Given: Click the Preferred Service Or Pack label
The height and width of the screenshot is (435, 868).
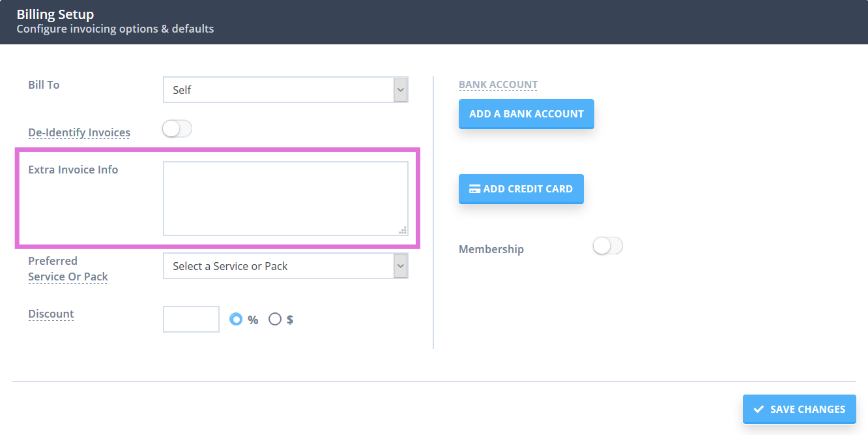Looking at the screenshot, I should (68, 268).
